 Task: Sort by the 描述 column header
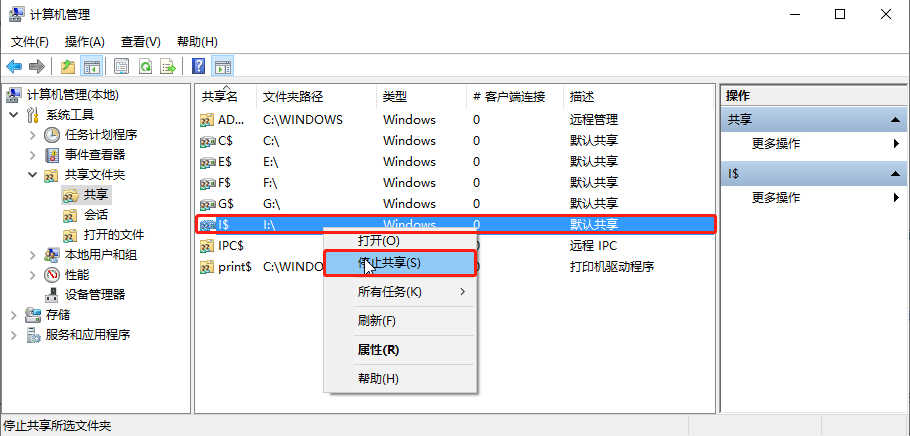(x=638, y=96)
